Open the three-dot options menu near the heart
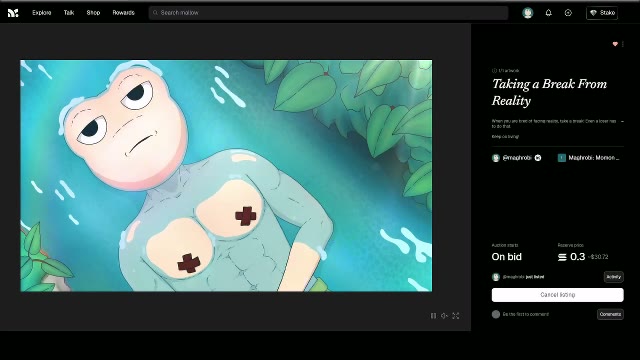 (x=622, y=44)
